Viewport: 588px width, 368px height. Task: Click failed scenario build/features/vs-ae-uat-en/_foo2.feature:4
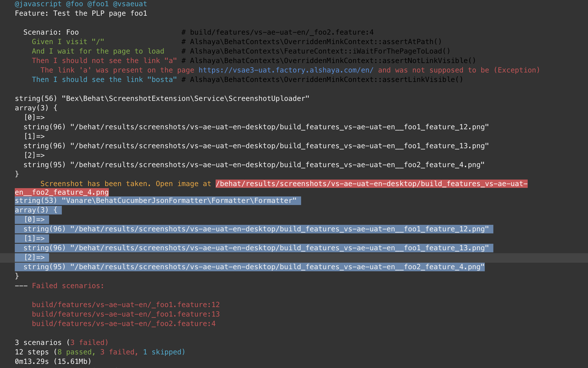[x=123, y=323]
